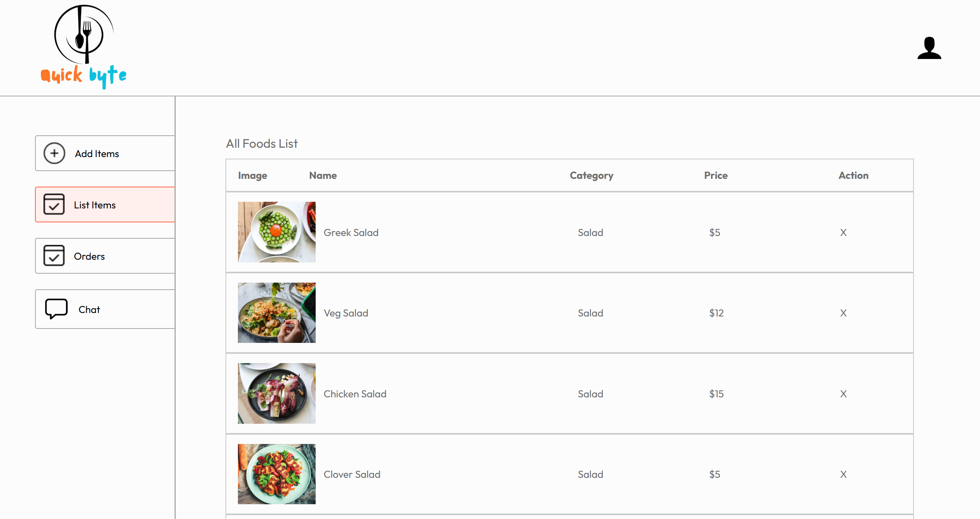Click the Veg Salad food photo
The height and width of the screenshot is (519, 980).
pyautogui.click(x=277, y=313)
